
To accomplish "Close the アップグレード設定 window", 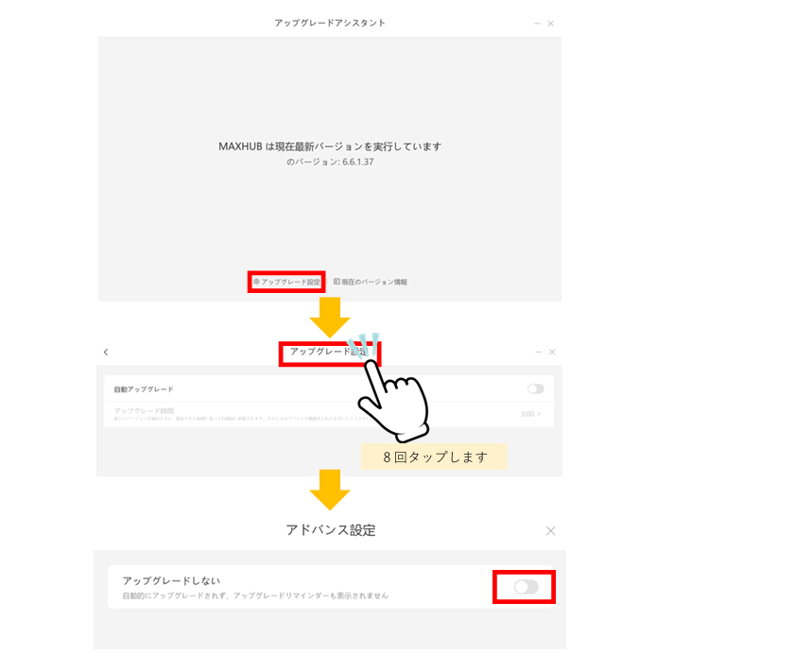I will [x=553, y=352].
